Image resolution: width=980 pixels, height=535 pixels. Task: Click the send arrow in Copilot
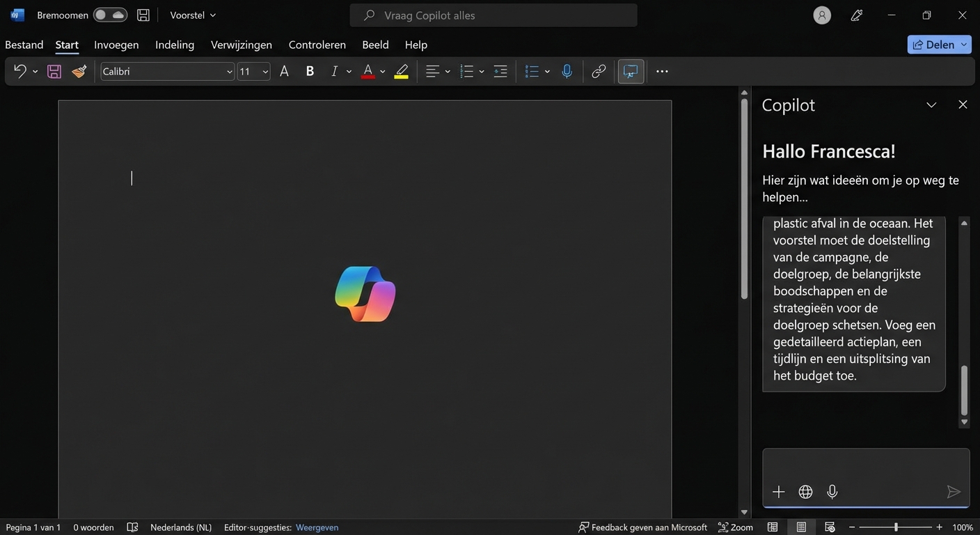[953, 492]
